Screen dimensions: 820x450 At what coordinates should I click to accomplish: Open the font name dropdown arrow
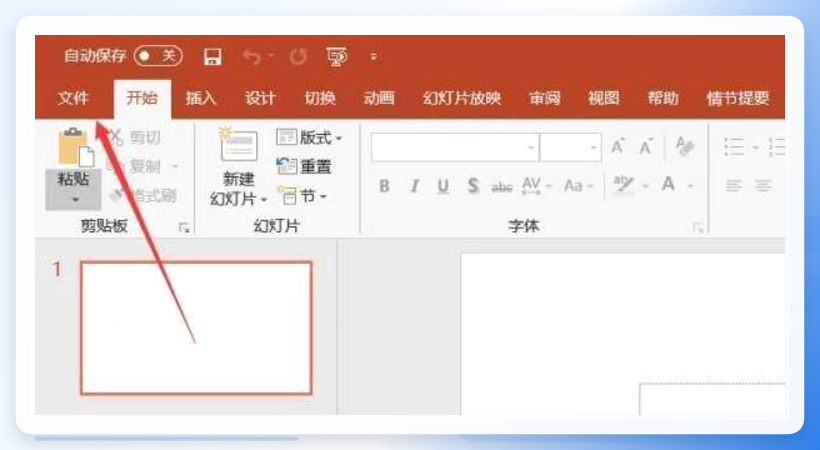pyautogui.click(x=531, y=147)
